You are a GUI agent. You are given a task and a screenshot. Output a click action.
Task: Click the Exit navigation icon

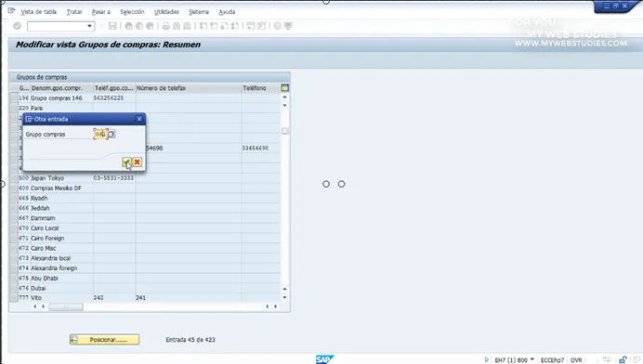(x=139, y=26)
